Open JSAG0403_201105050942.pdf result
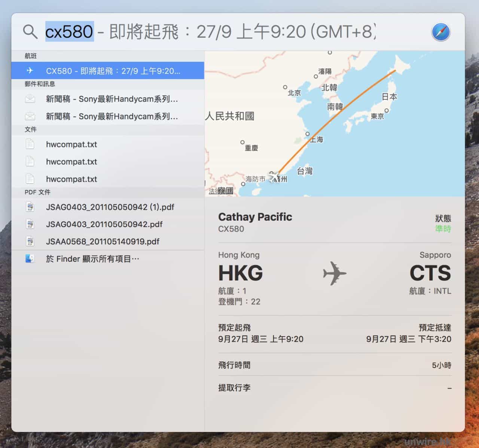The width and height of the screenshot is (479, 448). pyautogui.click(x=104, y=224)
